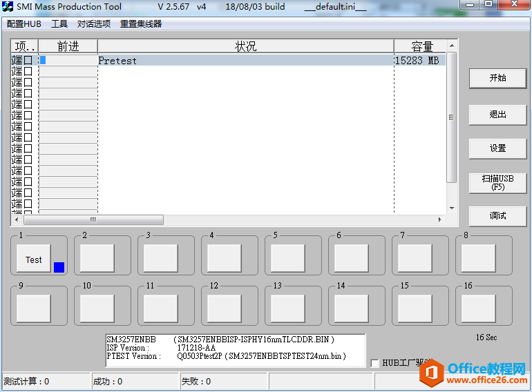Click the 项.. column header
This screenshot has width=532, height=392.
click(25, 46)
